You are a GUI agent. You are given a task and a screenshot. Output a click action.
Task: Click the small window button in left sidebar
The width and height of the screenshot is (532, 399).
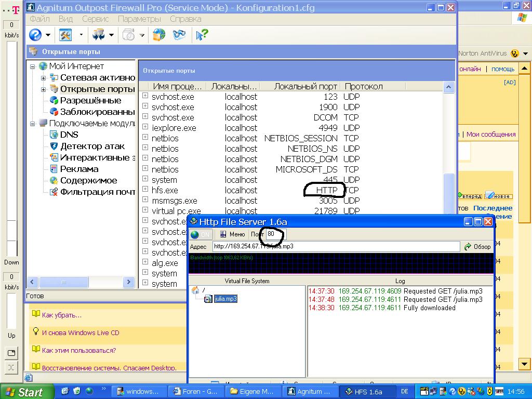(x=11, y=353)
